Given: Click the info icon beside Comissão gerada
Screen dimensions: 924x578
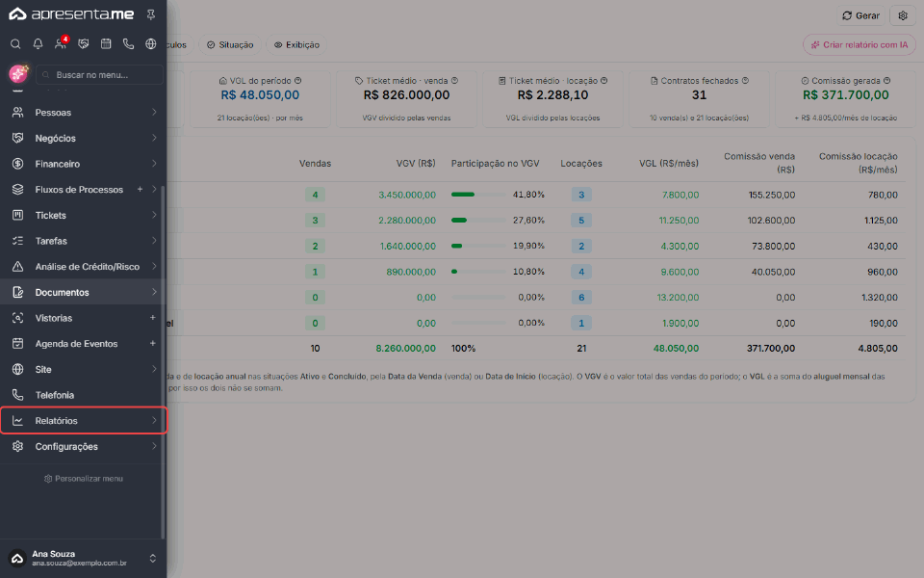Looking at the screenshot, I should pyautogui.click(x=886, y=81).
